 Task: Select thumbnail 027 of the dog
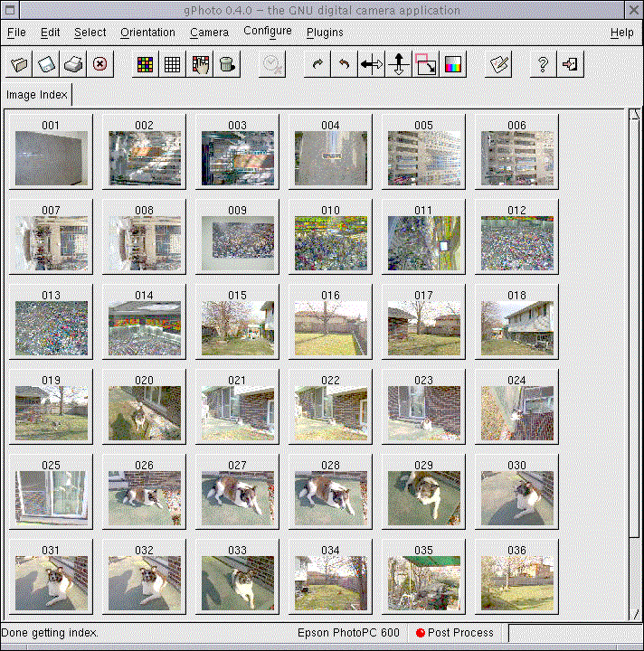pyautogui.click(x=238, y=492)
